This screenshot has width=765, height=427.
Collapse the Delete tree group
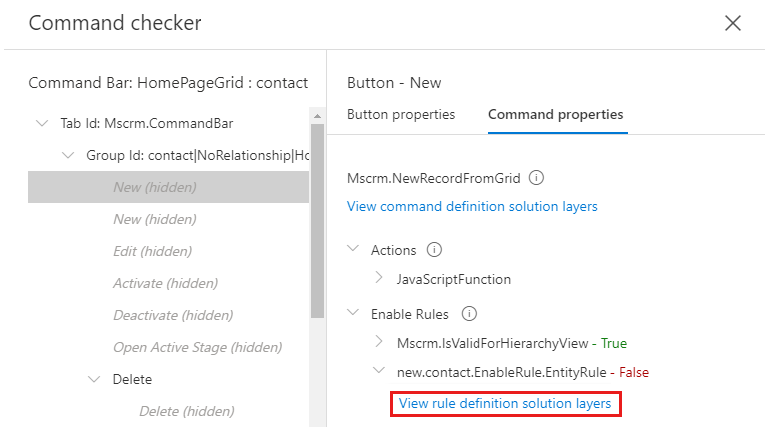tap(94, 379)
